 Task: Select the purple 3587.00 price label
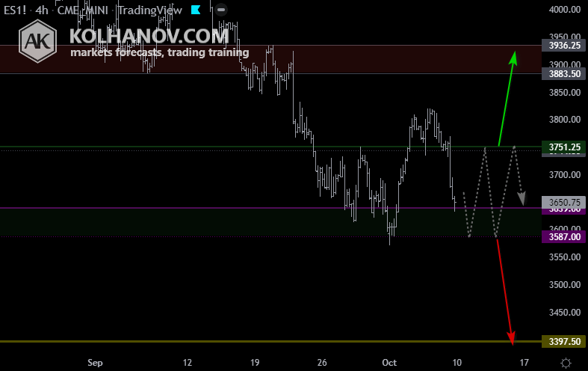tap(564, 237)
